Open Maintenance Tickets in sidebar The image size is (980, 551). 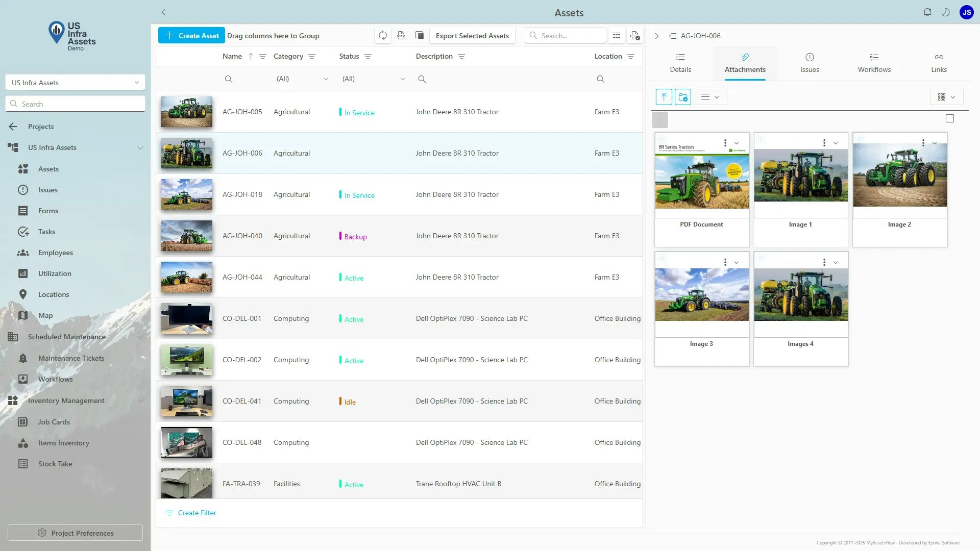[x=71, y=358]
